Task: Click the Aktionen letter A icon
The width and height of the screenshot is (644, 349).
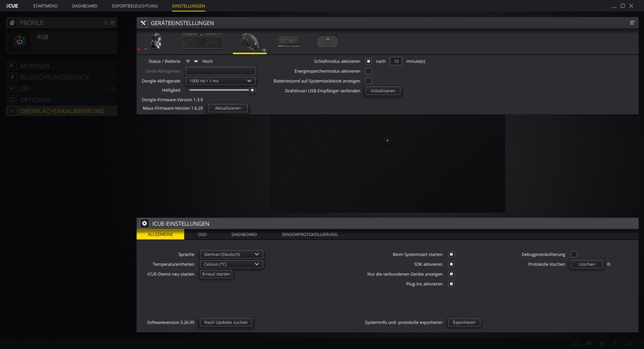Action: coord(12,66)
